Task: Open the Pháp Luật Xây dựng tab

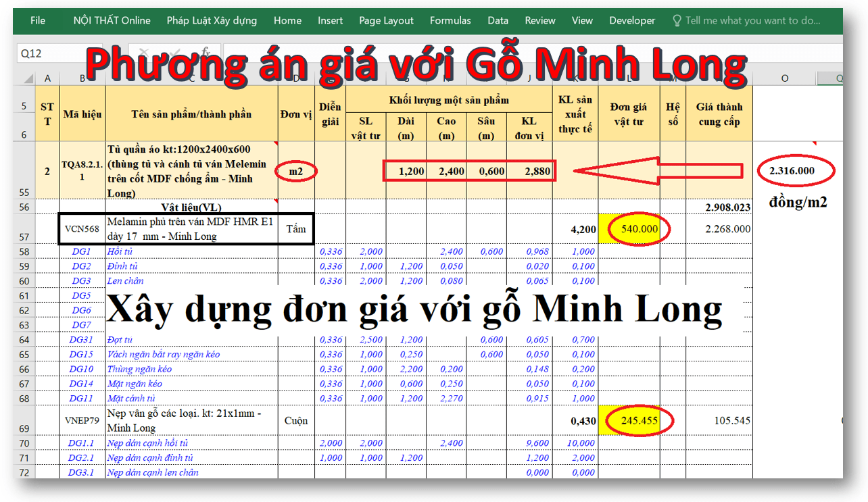Action: point(212,20)
